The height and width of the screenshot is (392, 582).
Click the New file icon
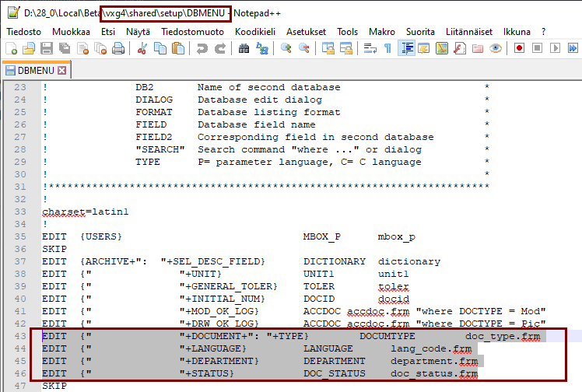[11, 48]
